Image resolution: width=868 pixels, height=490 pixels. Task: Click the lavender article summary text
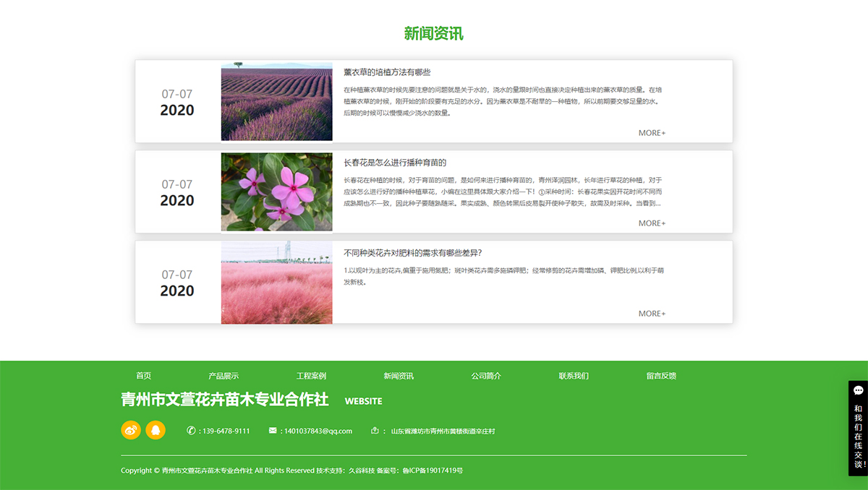click(x=503, y=101)
